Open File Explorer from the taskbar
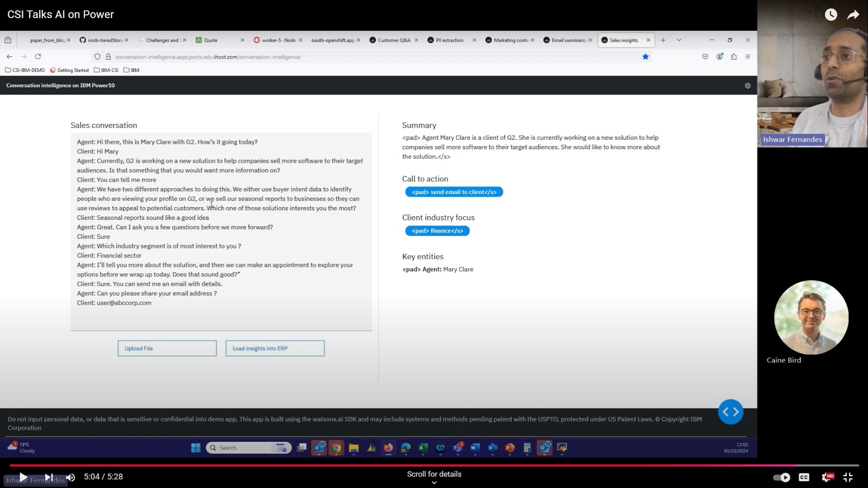This screenshot has width=868, height=488. [354, 448]
